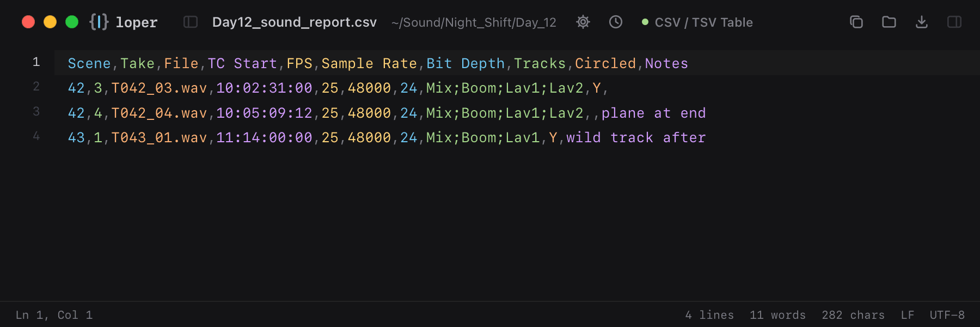Minimize the window with yellow button
This screenshot has width=980, height=327.
coord(50,22)
